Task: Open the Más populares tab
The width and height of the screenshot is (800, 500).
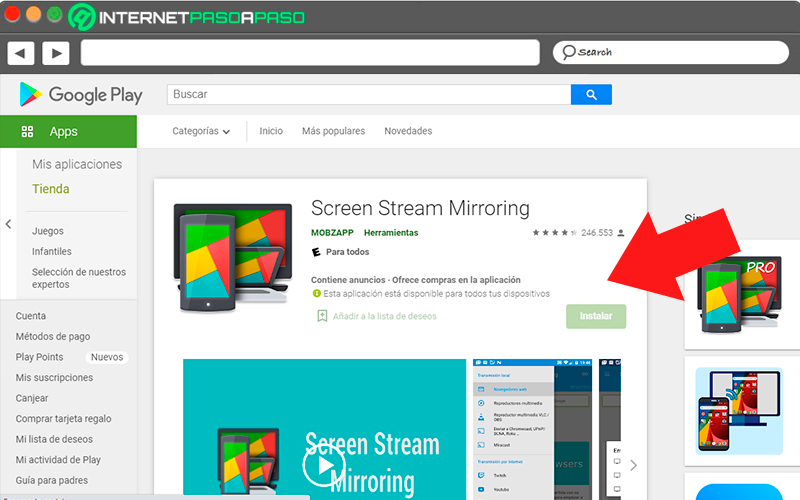Action: coord(333,131)
